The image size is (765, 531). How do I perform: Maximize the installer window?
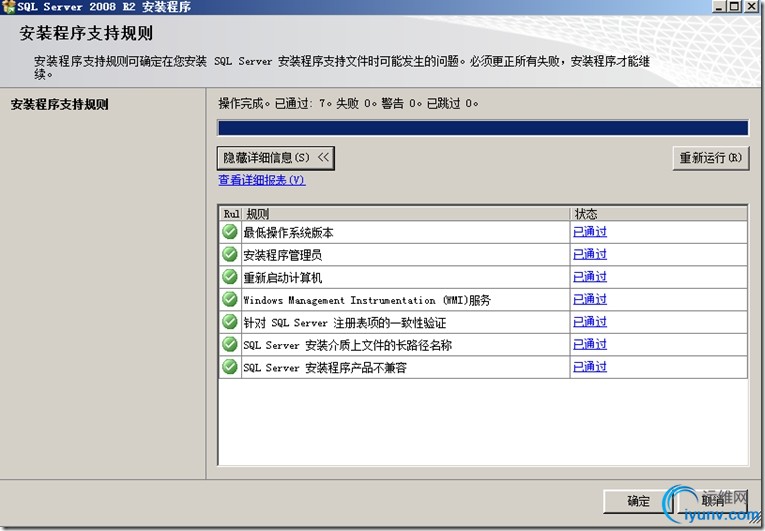coord(734,6)
